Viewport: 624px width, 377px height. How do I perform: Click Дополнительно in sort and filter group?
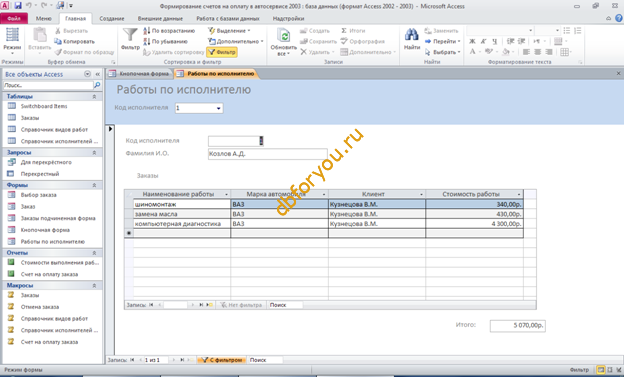coord(236,41)
